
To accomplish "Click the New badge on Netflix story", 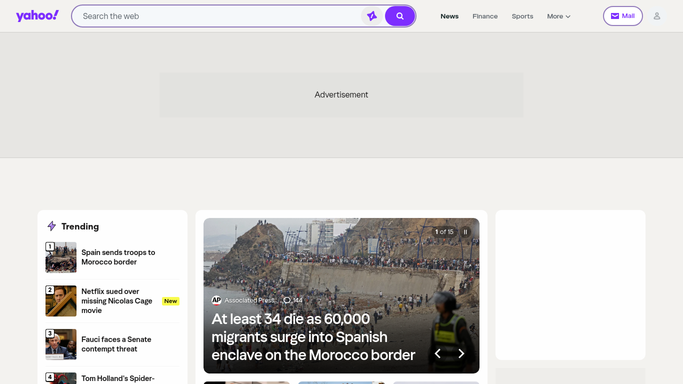I will click(x=170, y=301).
